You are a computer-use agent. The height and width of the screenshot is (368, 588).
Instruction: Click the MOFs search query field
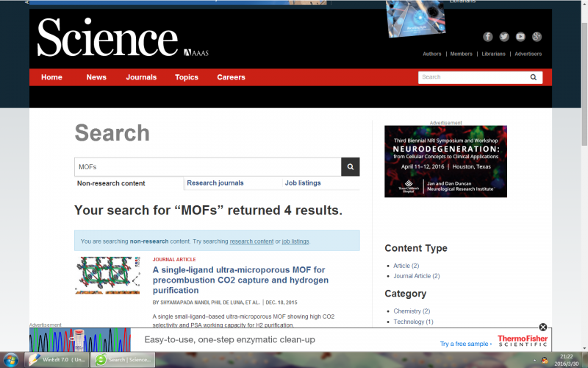pos(208,167)
